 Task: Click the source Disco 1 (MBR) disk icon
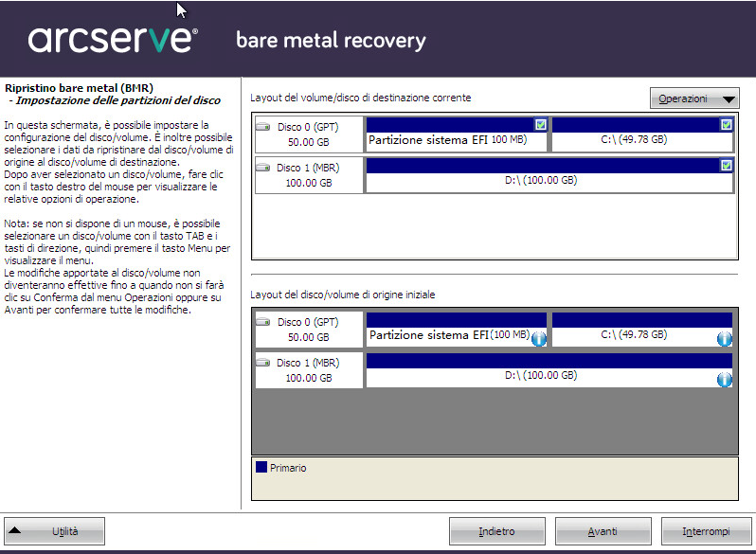pos(263,363)
